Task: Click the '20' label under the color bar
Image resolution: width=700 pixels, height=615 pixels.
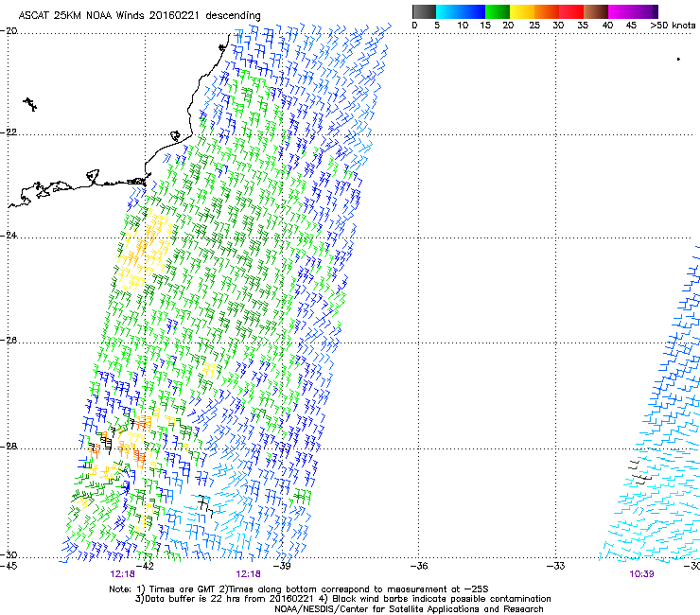Action: [x=508, y=26]
